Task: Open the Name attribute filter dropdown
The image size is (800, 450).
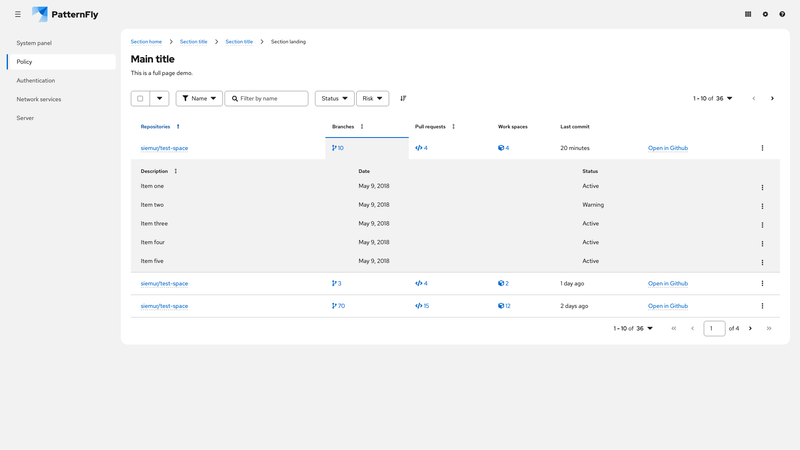Action: pyautogui.click(x=199, y=99)
